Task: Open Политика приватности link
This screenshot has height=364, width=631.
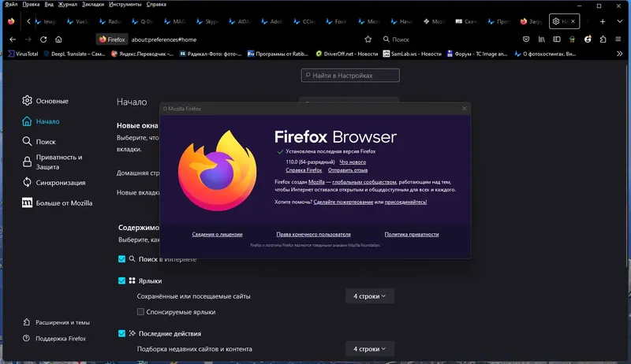Action: coord(412,234)
